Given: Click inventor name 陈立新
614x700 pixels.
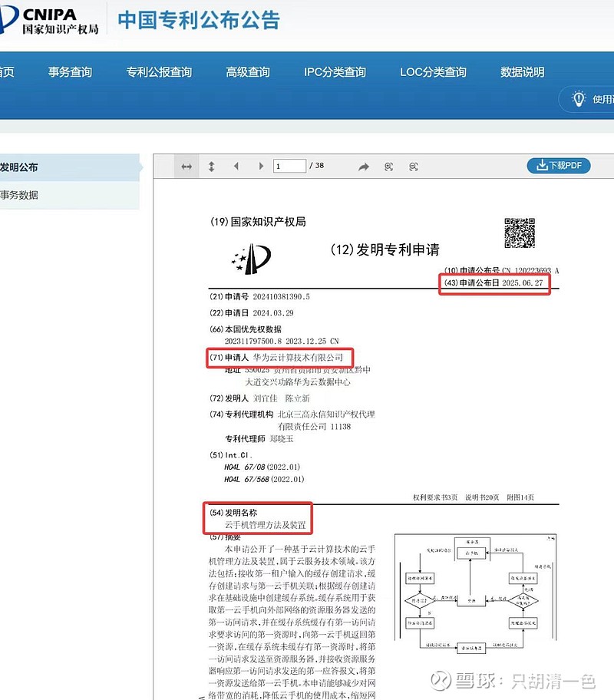Looking at the screenshot, I should point(297,398).
